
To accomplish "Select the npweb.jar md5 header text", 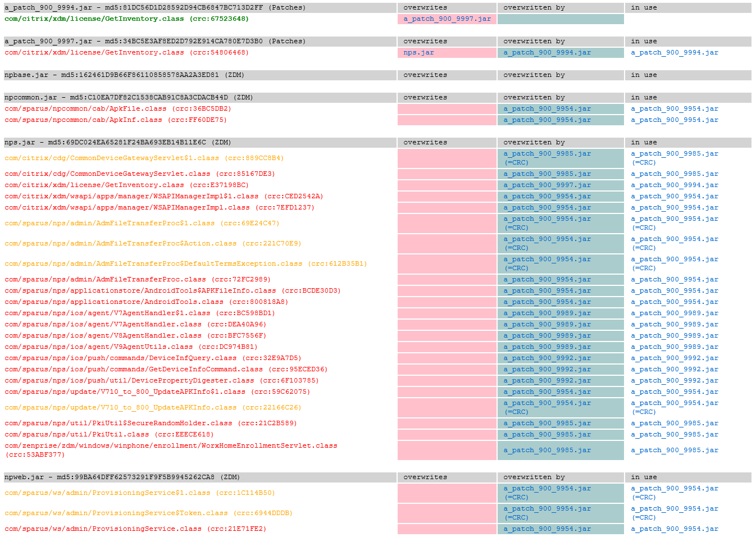I will tap(122, 477).
